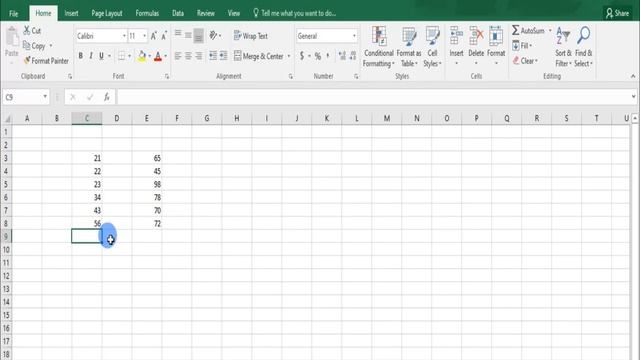Switch to the View tab

[x=234, y=13]
